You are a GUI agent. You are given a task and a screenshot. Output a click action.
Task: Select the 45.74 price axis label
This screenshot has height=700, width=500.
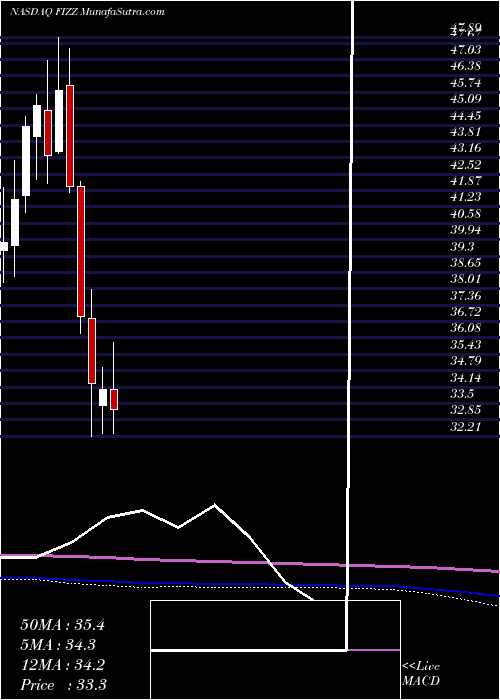[x=465, y=83]
